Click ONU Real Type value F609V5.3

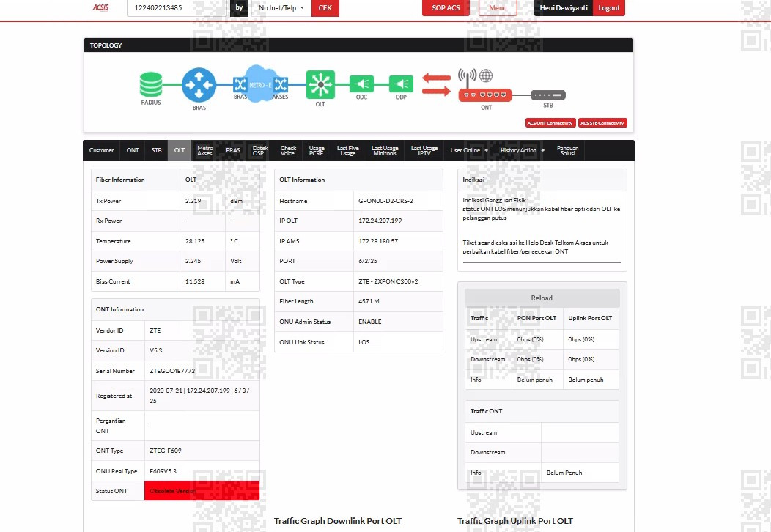(163, 471)
